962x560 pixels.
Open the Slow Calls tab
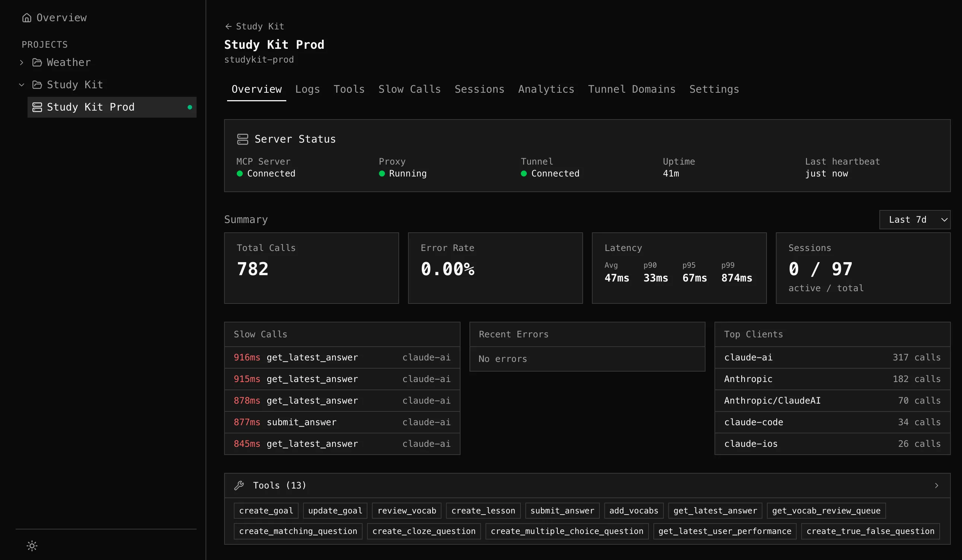click(409, 89)
